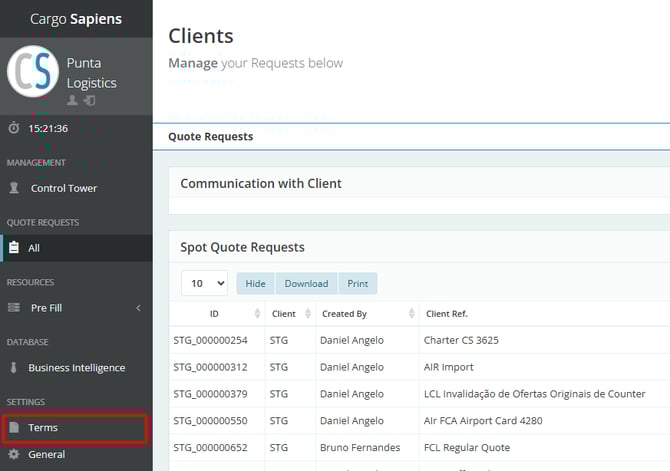Image resolution: width=670 pixels, height=471 pixels.
Task: Open the rows-per-page dropdown showing 10
Action: 204,283
